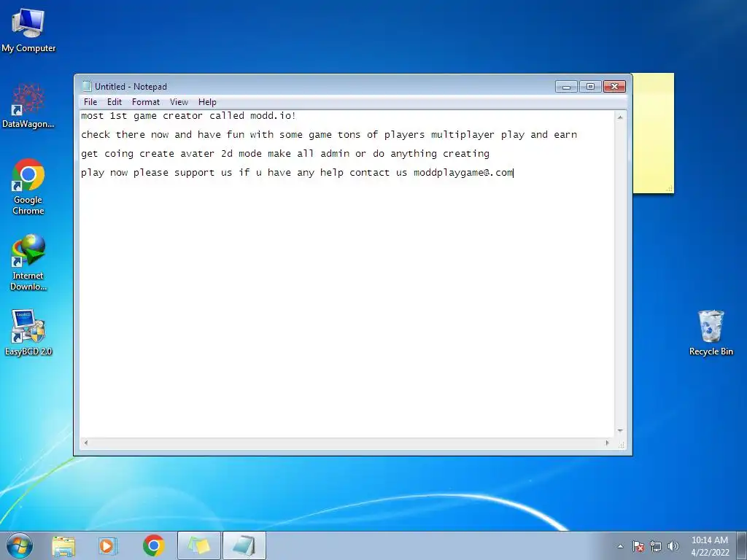Select the Internet Download Manager shortcut
Image resolution: width=747 pixels, height=560 pixels.
click(x=28, y=262)
